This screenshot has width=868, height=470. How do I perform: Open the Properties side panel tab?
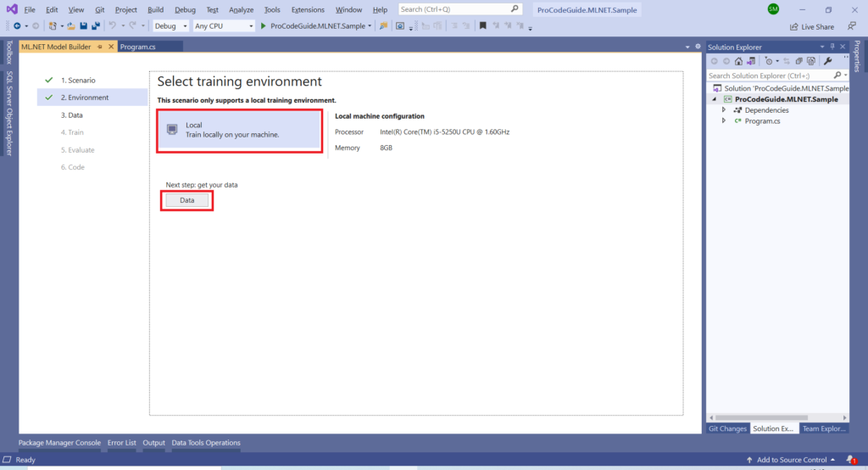[858, 56]
